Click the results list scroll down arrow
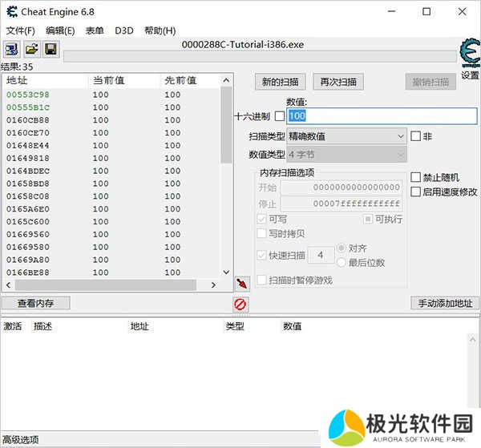The height and width of the screenshot is (448, 481). pos(226,272)
